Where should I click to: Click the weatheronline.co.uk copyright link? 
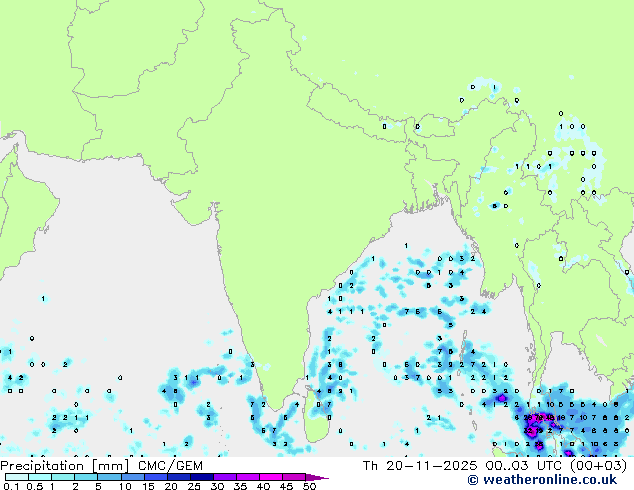click(542, 480)
